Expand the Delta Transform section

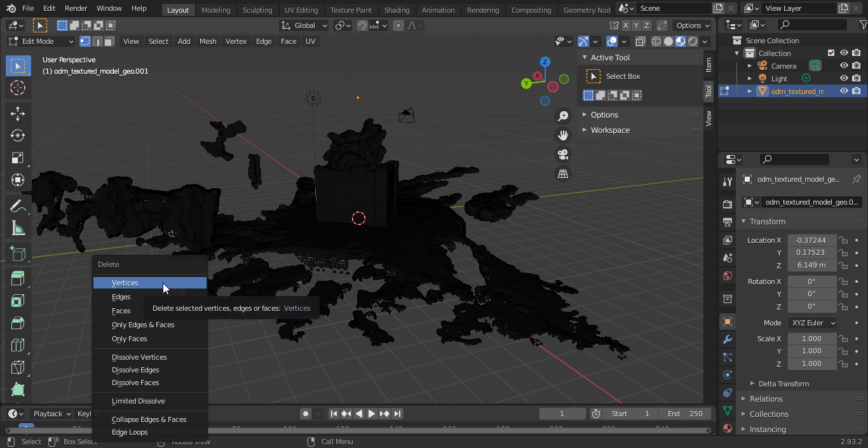783,384
